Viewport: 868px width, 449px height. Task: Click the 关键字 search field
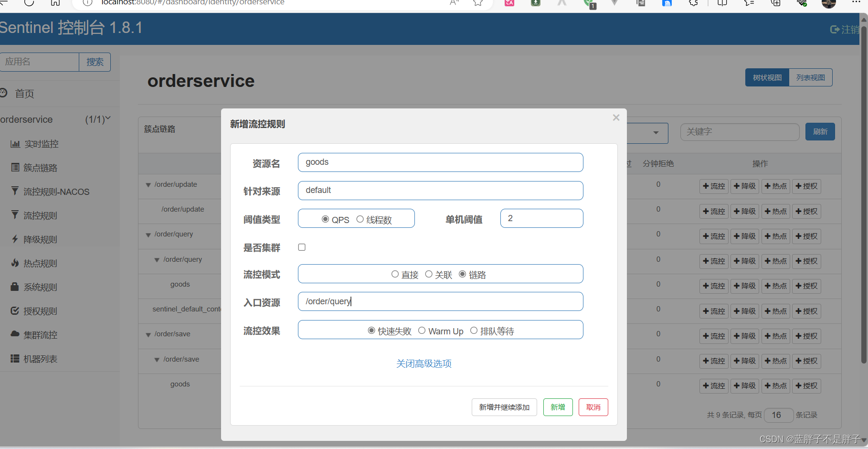point(740,132)
